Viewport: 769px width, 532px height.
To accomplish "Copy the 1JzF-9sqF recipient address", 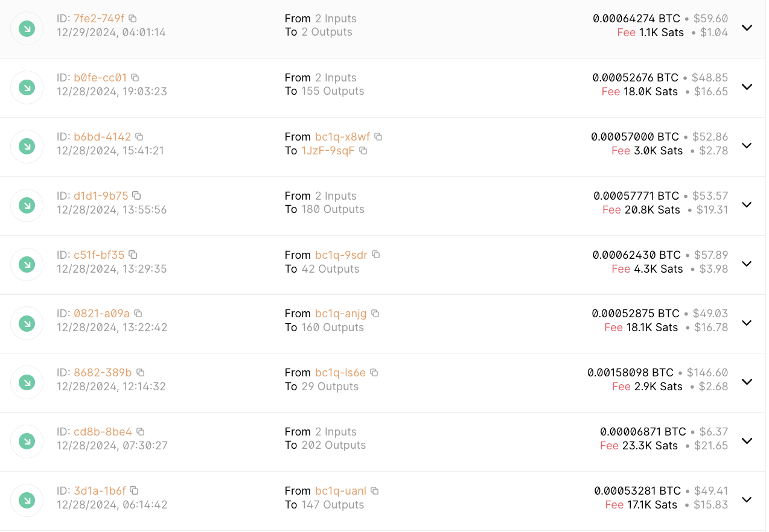I will [x=363, y=151].
